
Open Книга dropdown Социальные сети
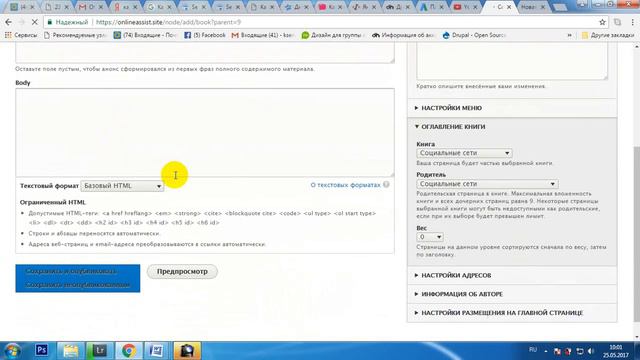[x=464, y=153]
